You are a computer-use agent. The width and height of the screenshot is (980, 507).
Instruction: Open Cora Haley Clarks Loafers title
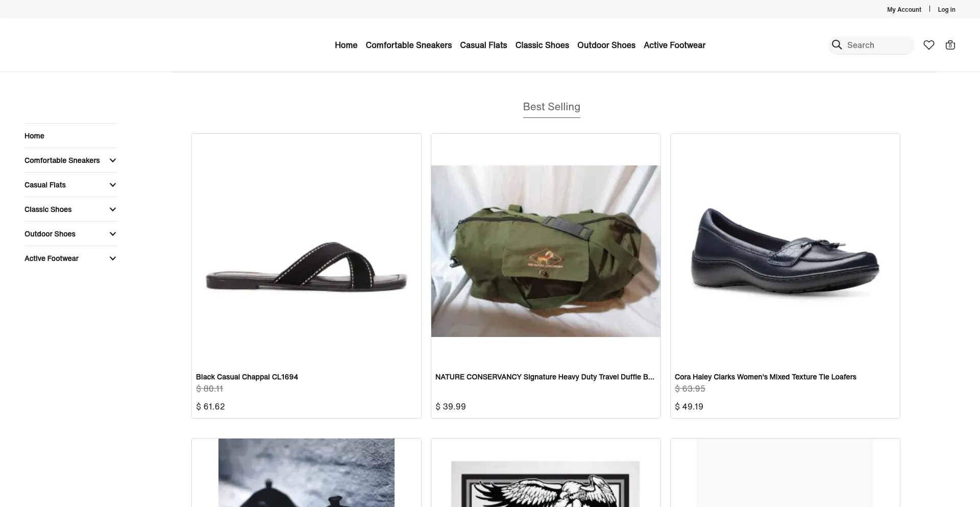(765, 377)
